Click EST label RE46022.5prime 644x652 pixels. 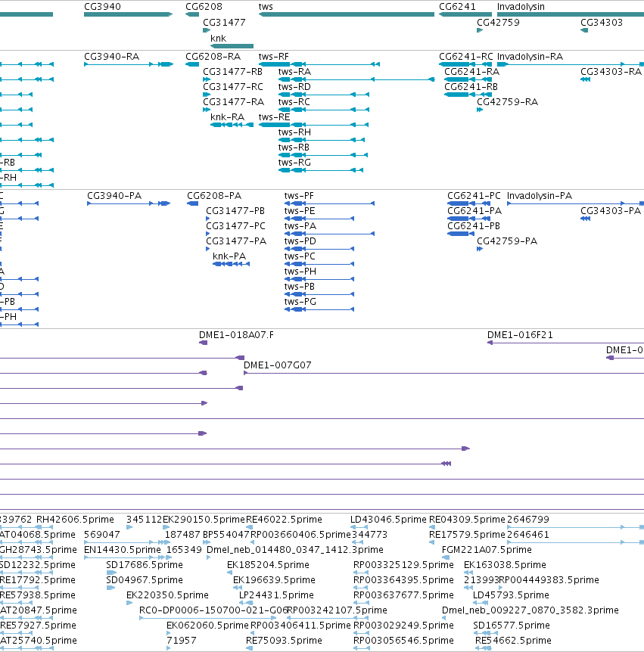click(x=284, y=520)
